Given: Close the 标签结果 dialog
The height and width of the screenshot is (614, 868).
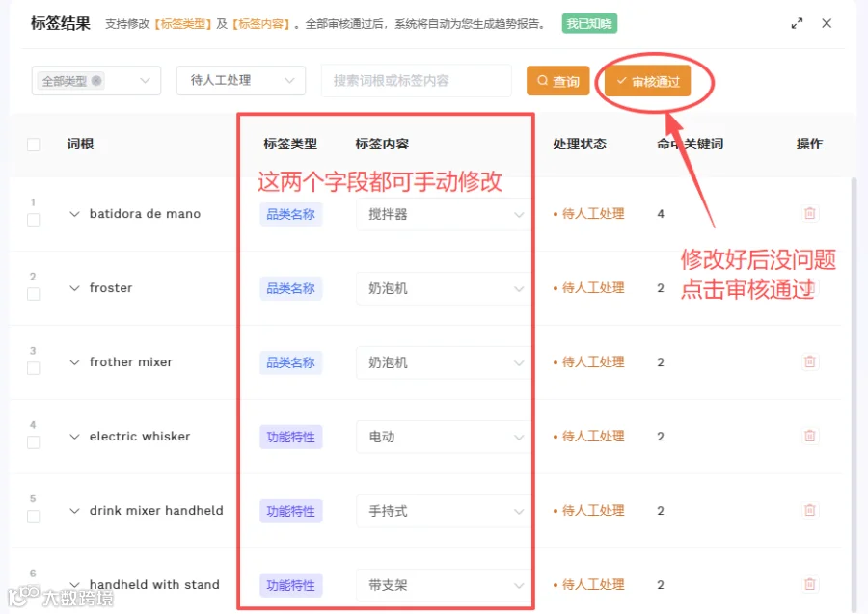Looking at the screenshot, I should click(x=827, y=23).
